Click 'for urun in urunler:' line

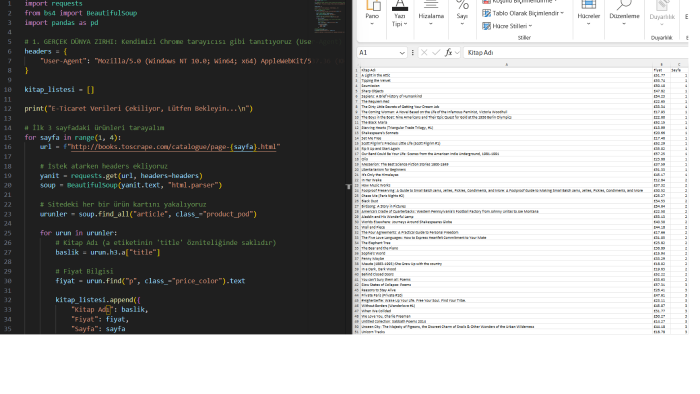click(x=79, y=233)
